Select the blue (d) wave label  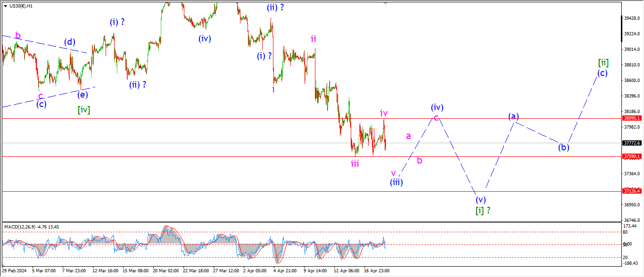pos(70,42)
